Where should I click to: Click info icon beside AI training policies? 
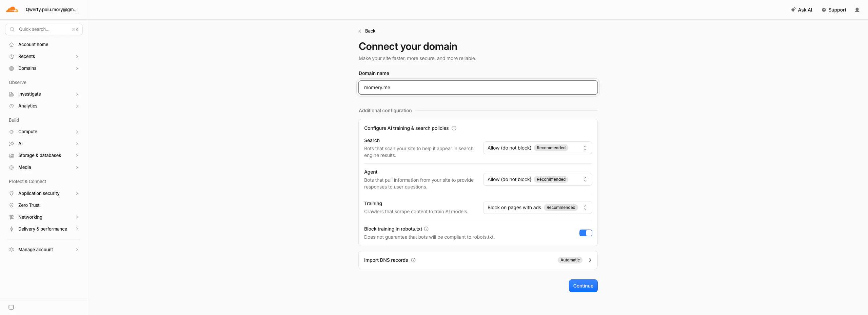pyautogui.click(x=454, y=128)
